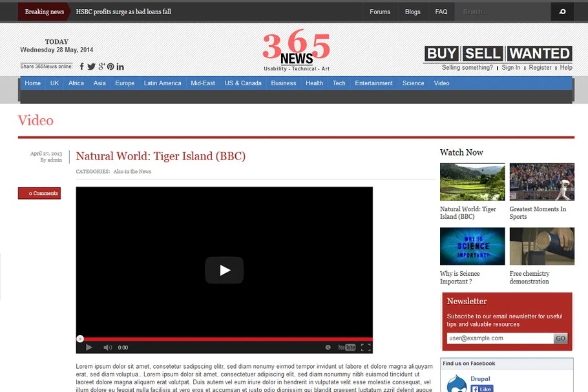Enter fullscreen mode in the video player
The width and height of the screenshot is (588, 392).
pos(366,347)
